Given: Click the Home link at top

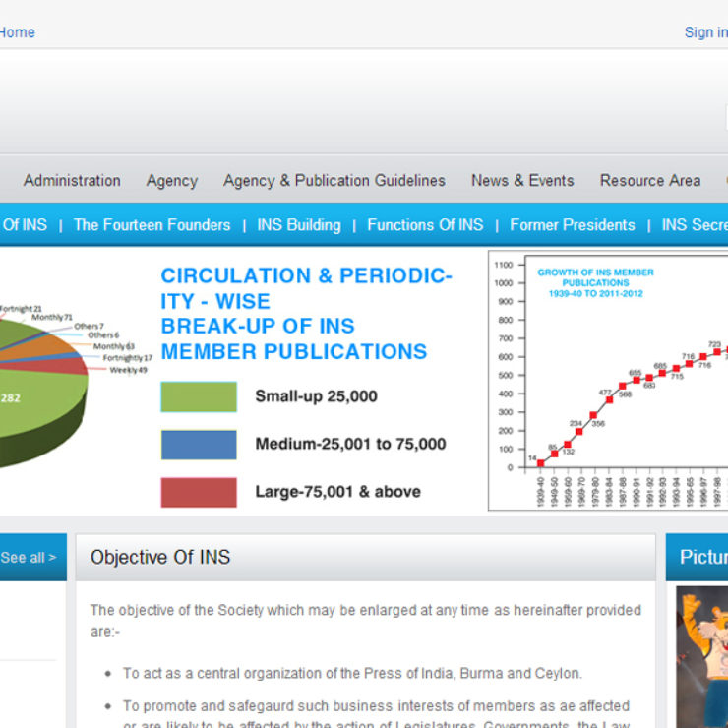Looking at the screenshot, I should point(17,32).
